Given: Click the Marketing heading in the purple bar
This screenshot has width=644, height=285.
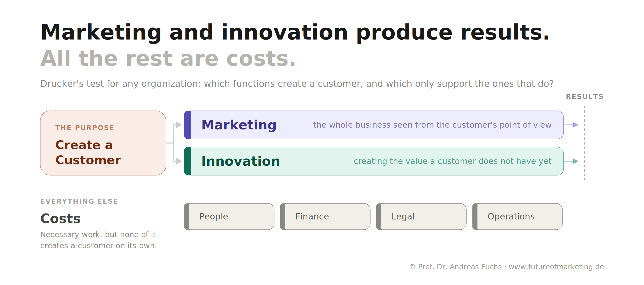Looking at the screenshot, I should click(x=239, y=125).
